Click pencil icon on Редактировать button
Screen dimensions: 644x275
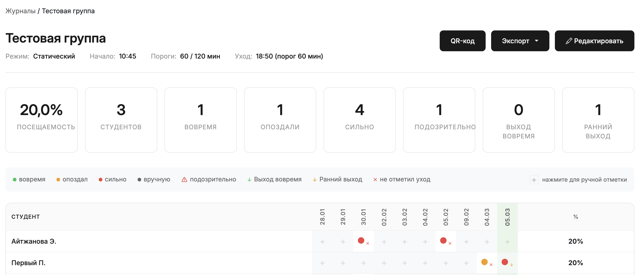569,41
